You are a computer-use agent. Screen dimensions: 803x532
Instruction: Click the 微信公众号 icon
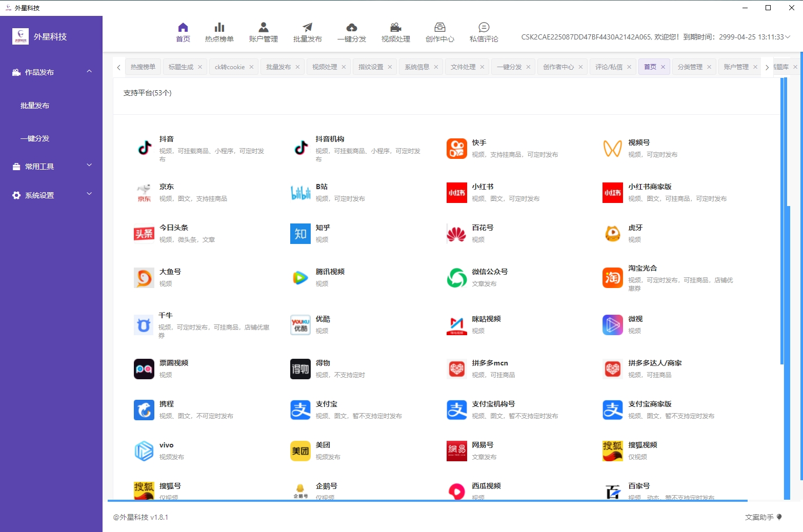[456, 278]
